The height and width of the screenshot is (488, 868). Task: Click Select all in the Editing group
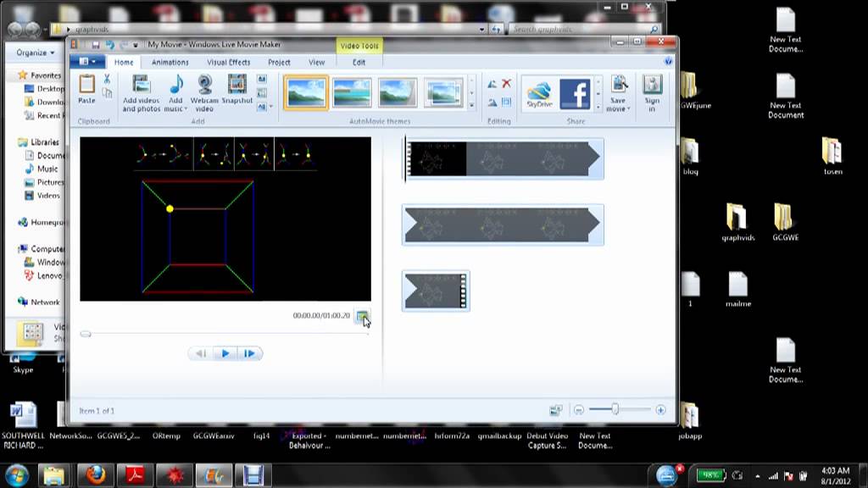[506, 103]
